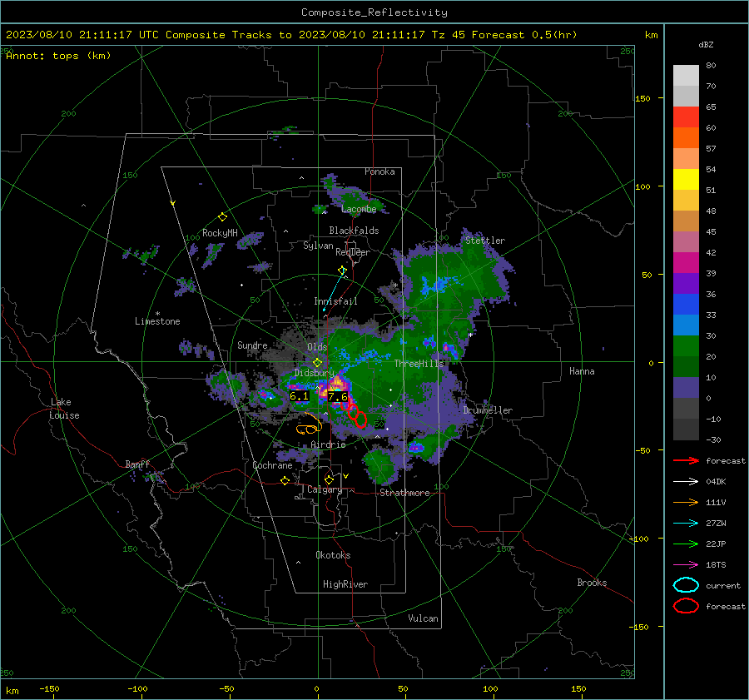The height and width of the screenshot is (700, 749).
Task: Click the Didsbury town label
Action: coord(315,373)
